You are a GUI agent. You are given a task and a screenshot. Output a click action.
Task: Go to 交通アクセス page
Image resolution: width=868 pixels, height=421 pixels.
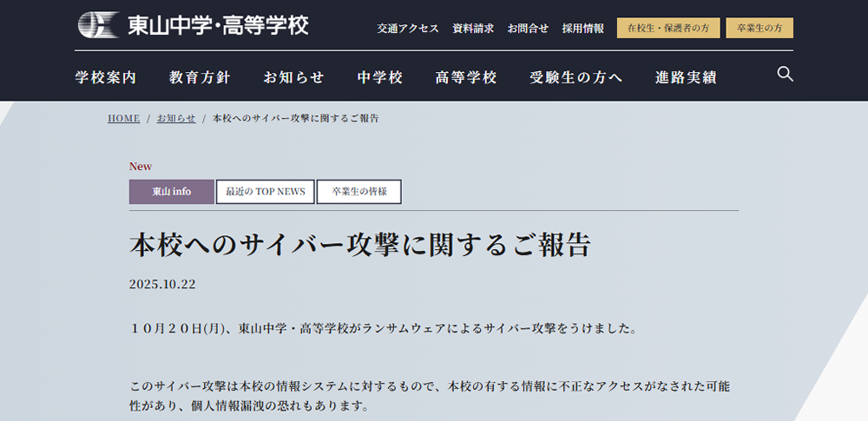click(x=408, y=29)
